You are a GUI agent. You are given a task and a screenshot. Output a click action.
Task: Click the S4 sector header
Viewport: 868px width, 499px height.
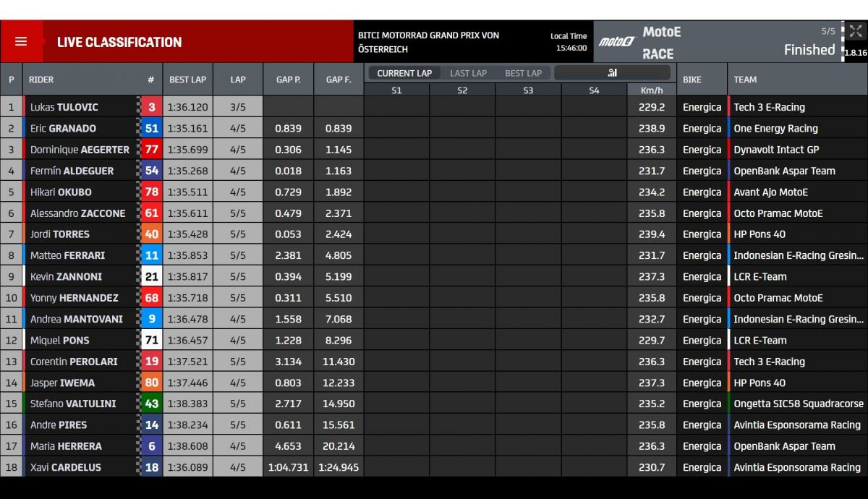[x=594, y=90]
